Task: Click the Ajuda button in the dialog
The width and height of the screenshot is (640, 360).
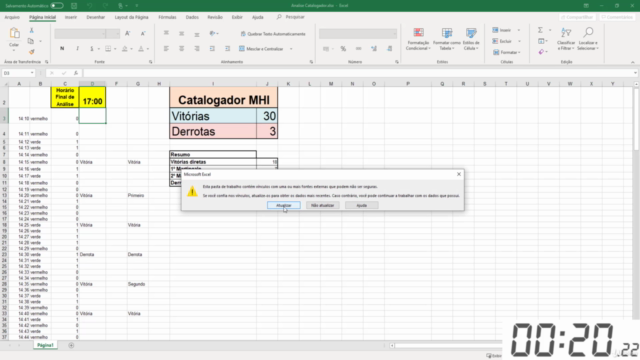Action: (362, 205)
